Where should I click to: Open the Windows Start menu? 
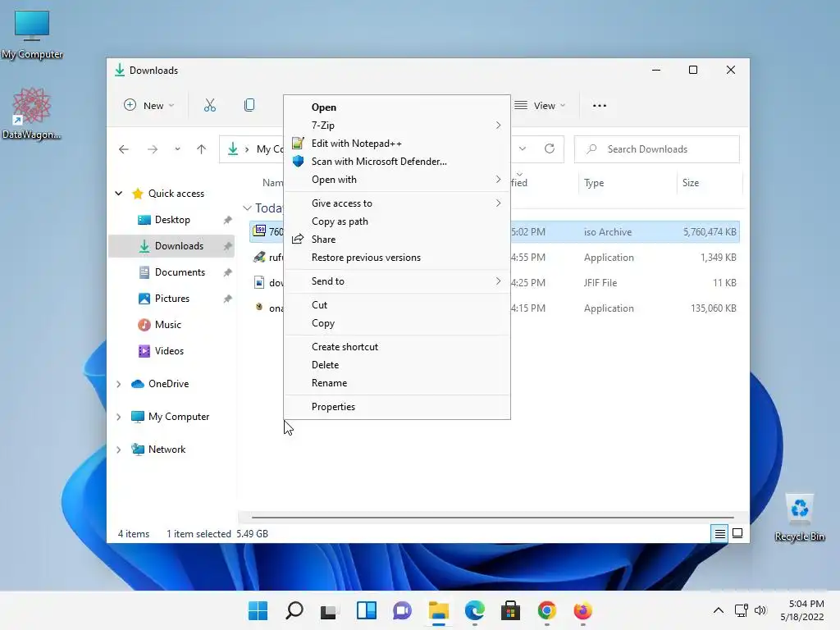tap(258, 610)
